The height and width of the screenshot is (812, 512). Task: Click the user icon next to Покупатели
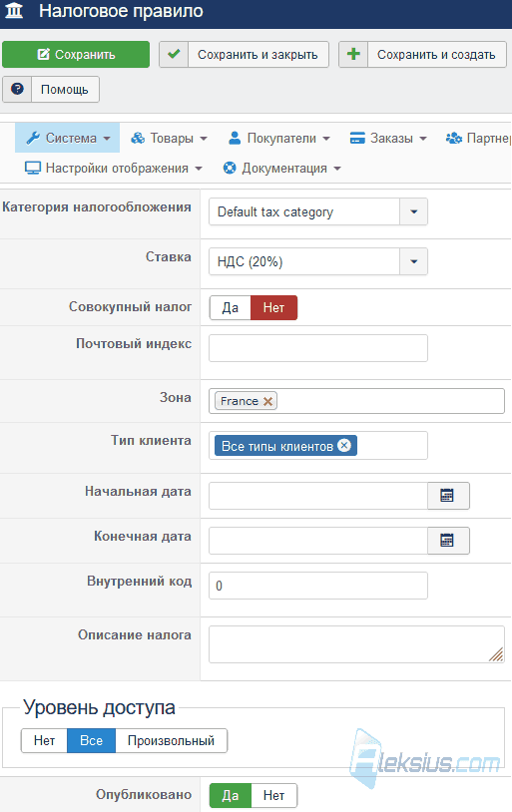point(235,138)
